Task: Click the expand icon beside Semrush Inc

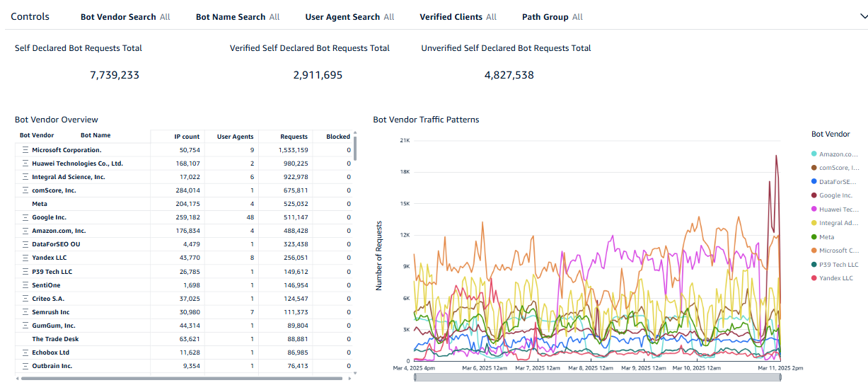Action: [x=25, y=312]
